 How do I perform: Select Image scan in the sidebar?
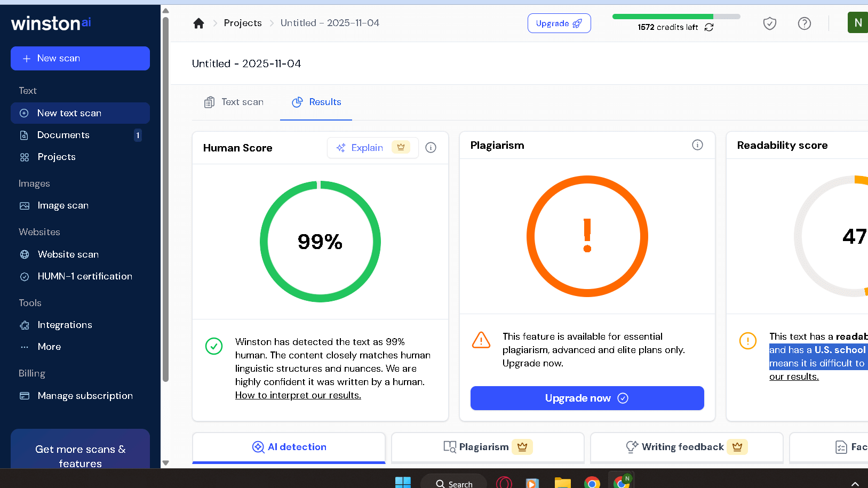pyautogui.click(x=62, y=205)
